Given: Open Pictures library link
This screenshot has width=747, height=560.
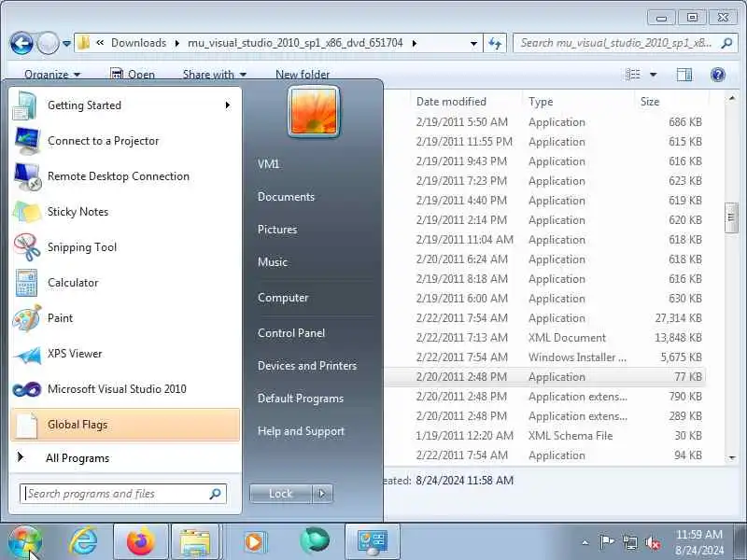Looking at the screenshot, I should tap(277, 230).
